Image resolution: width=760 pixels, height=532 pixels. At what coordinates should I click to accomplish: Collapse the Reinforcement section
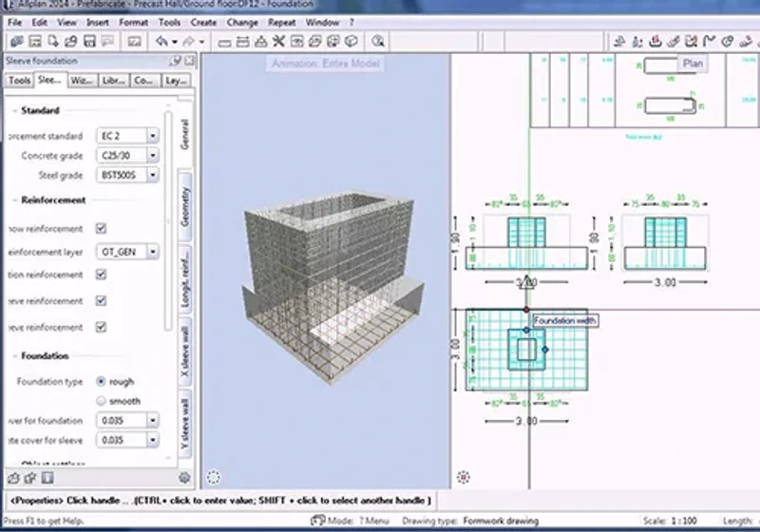point(14,200)
